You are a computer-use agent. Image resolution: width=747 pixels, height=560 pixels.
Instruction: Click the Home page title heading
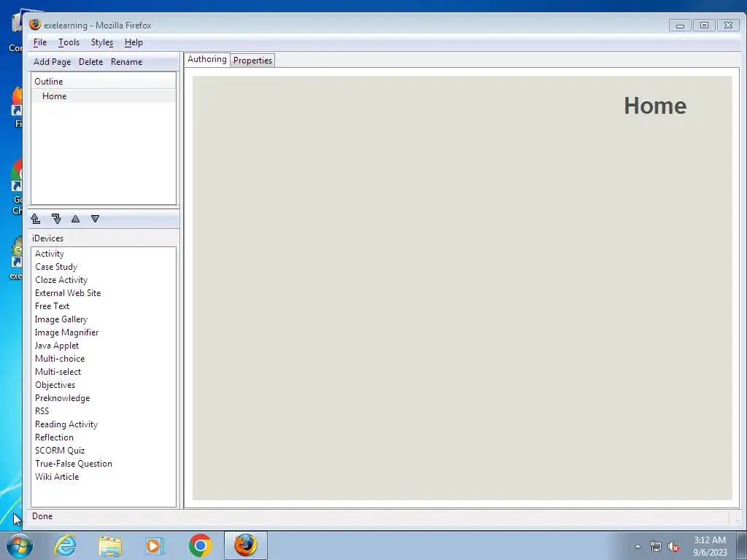(655, 105)
